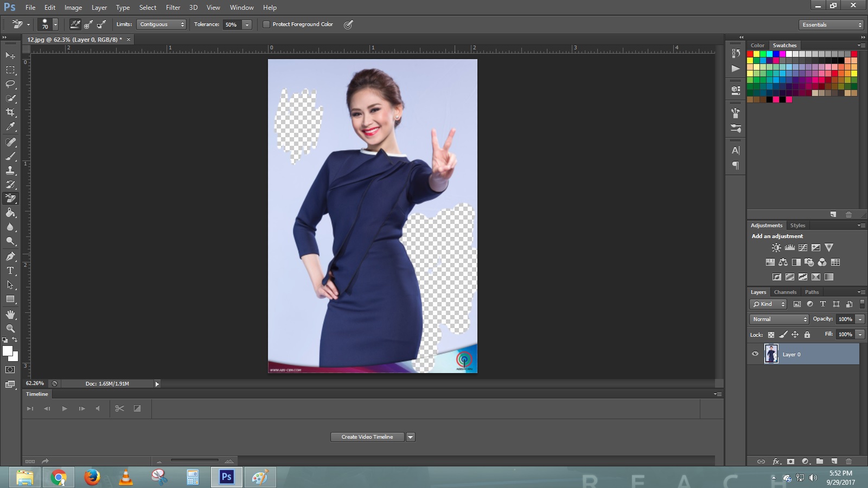Open the blend mode dropdown showing Normal
The height and width of the screenshot is (488, 868).
click(778, 319)
